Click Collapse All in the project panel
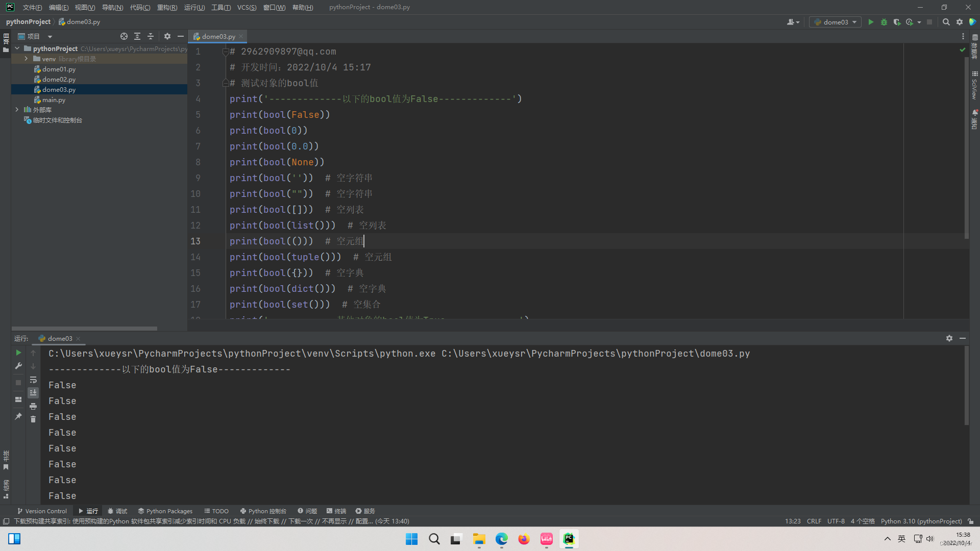 151,36
